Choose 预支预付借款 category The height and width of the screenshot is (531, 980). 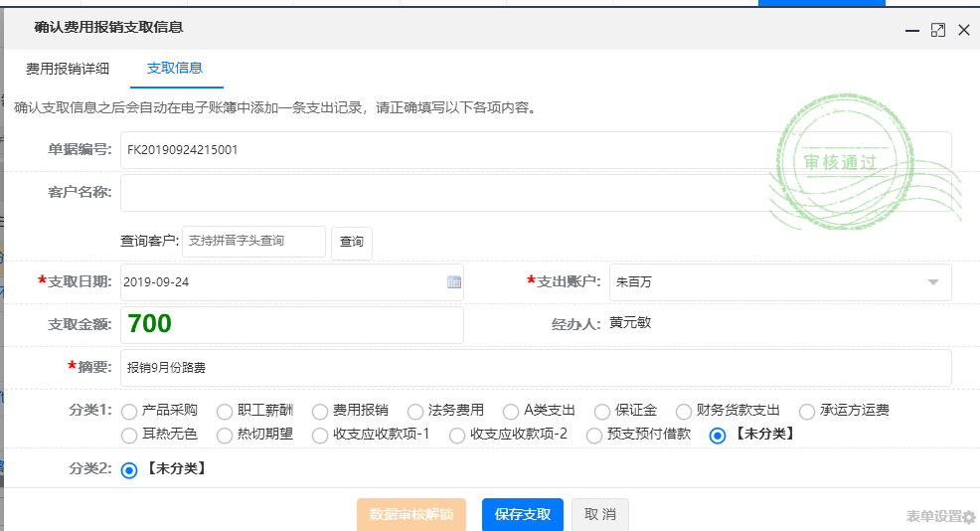tap(594, 436)
